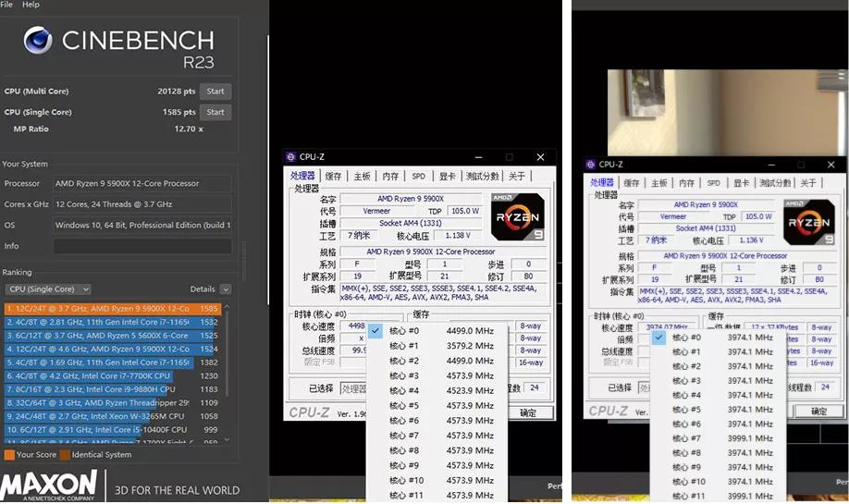Viewport: 849px width, 504px height.
Task: Select ranking row 4 Ryzen 9 5900X 4.6 GHz
Action: 112,350
